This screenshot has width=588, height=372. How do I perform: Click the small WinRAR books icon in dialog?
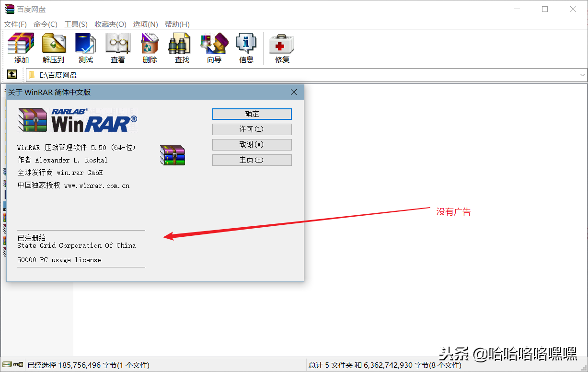(x=173, y=155)
